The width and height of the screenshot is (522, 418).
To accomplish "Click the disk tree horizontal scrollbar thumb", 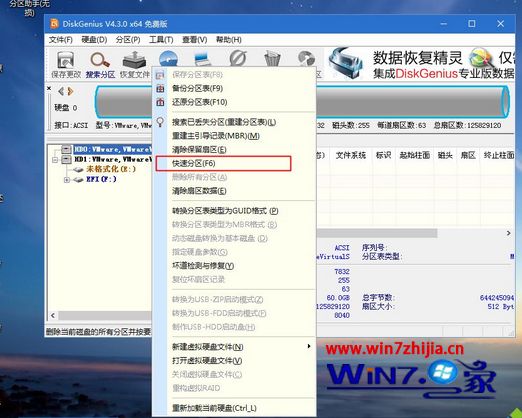I will [x=105, y=315].
